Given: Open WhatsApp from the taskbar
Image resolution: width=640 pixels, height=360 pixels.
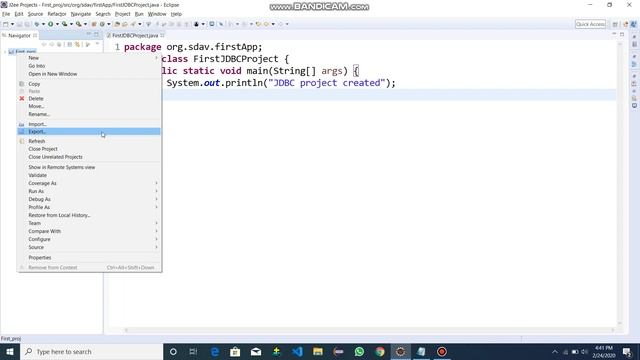Looking at the screenshot, I should coord(359,351).
